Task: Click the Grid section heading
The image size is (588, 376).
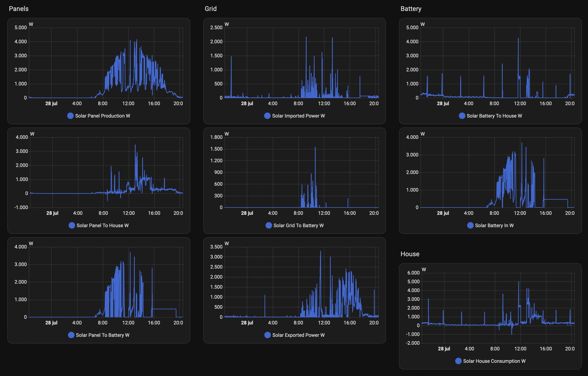Action: click(211, 9)
